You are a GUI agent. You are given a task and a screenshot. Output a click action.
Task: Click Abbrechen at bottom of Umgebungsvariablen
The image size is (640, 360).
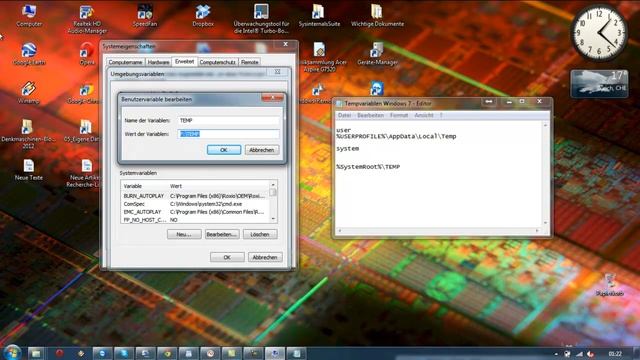coord(265,257)
